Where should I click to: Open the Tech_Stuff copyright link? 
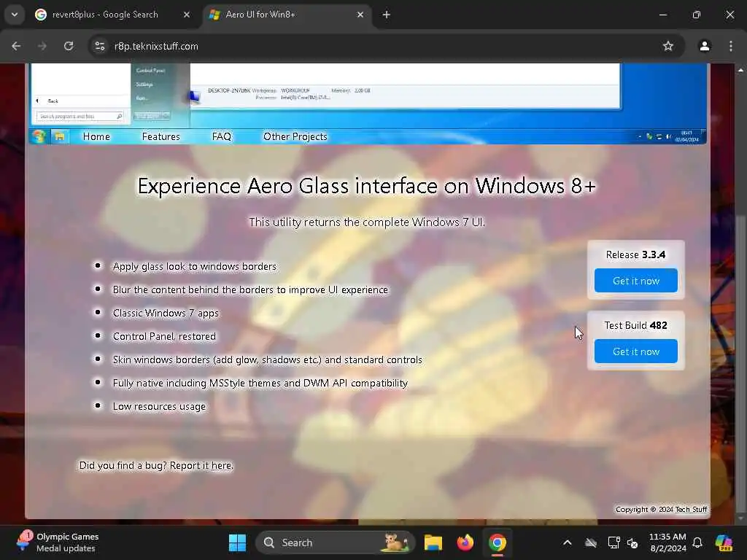(691, 510)
